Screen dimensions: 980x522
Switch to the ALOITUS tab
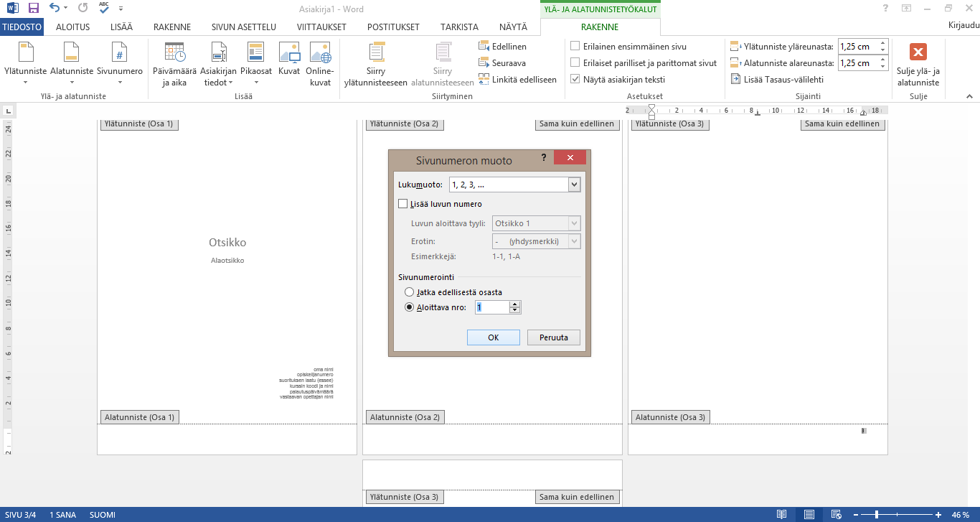coord(73,27)
